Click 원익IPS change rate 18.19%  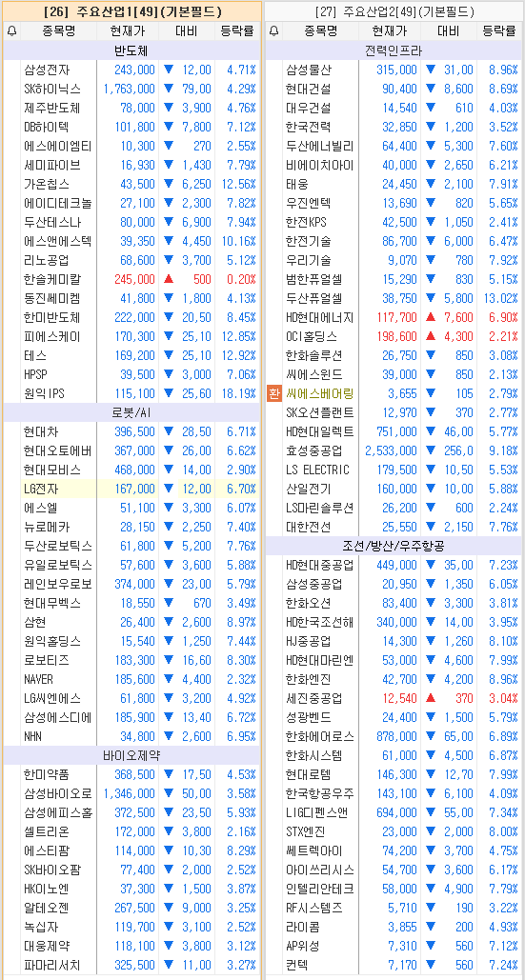coord(237,393)
